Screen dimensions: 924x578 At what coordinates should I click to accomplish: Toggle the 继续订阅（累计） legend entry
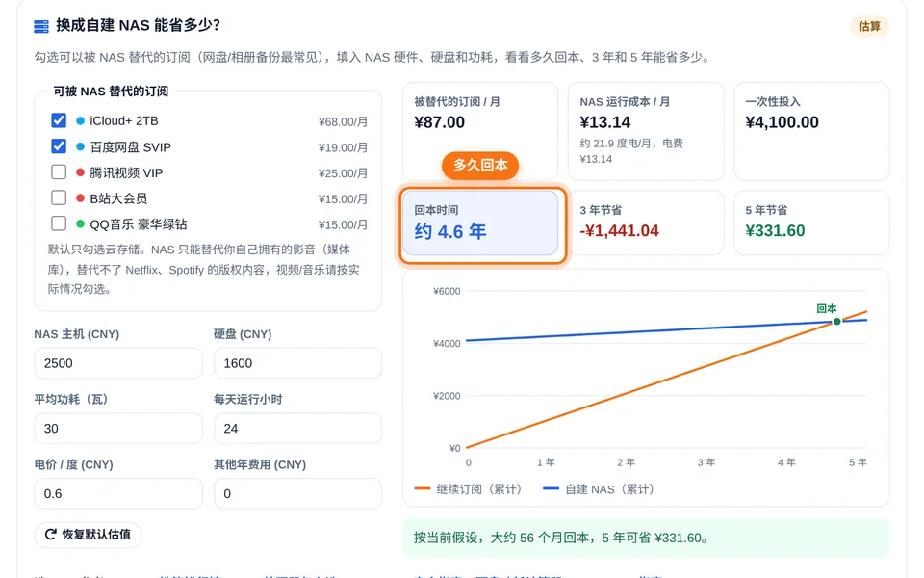(468, 489)
